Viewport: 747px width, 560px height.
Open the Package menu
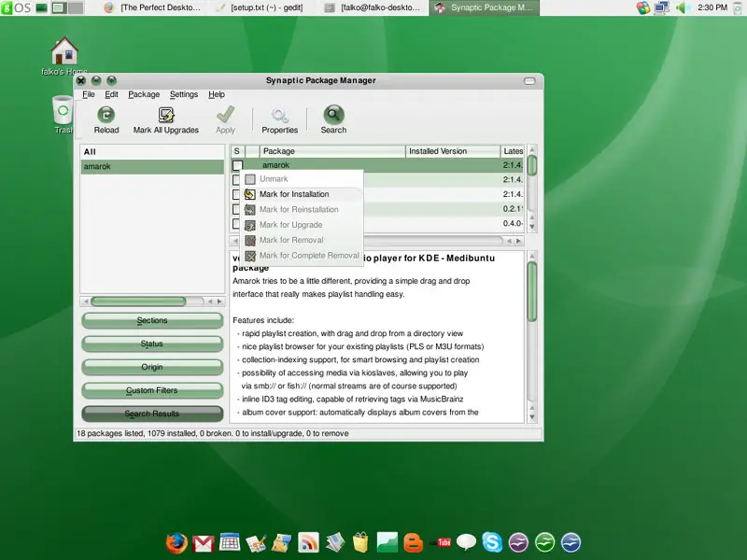tap(144, 94)
